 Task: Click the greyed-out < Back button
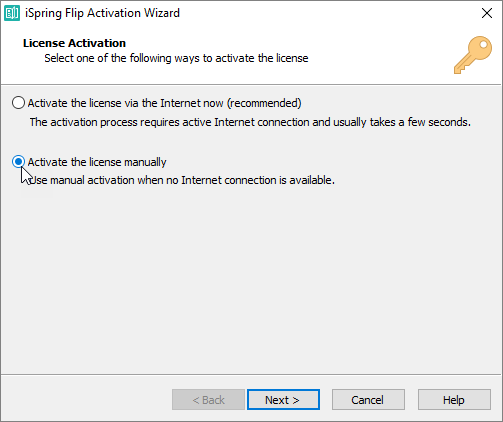point(208,400)
